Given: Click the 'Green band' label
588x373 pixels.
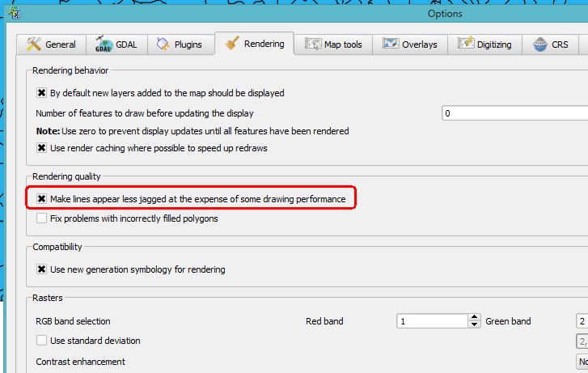Looking at the screenshot, I should (x=508, y=321).
